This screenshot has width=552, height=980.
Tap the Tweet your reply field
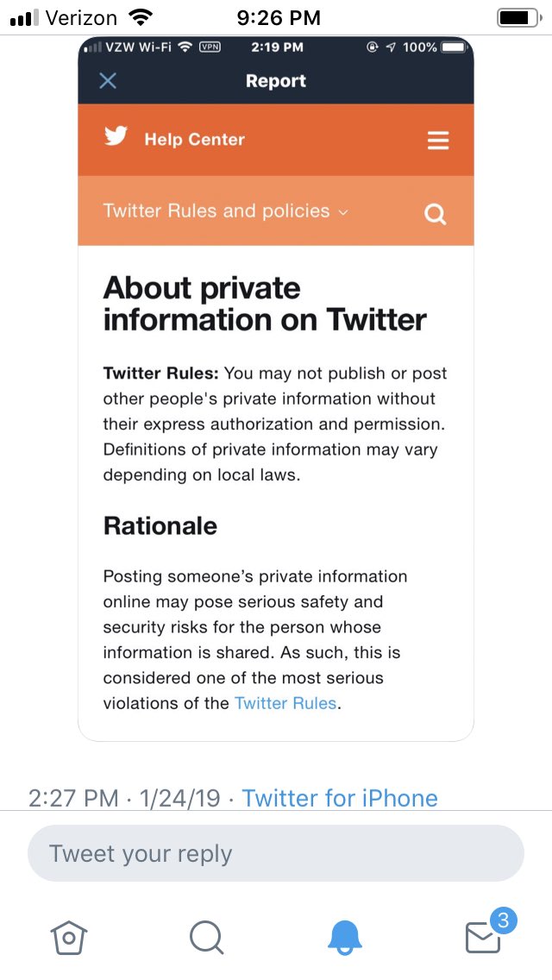[x=276, y=854]
